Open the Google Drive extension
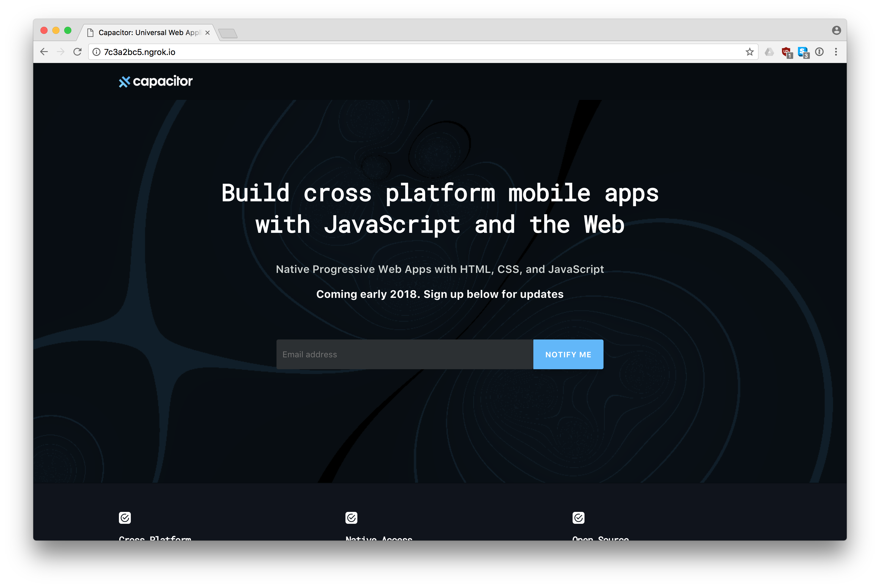This screenshot has height=588, width=880. 769,52
